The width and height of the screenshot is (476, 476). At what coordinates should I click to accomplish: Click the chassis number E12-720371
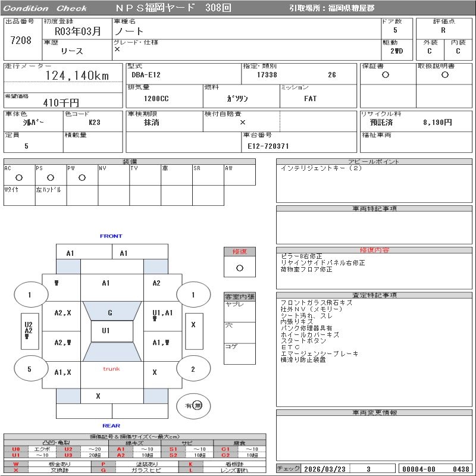[x=268, y=146]
